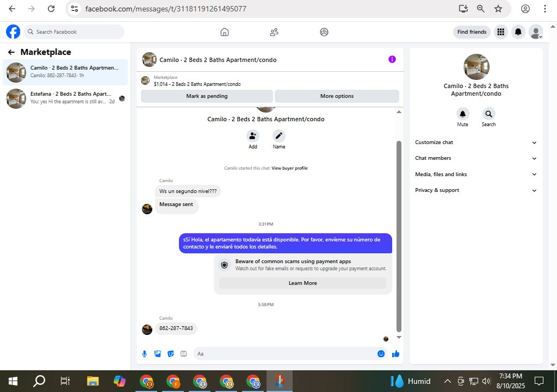Click the Search Facebook field
The image size is (557, 392).
coord(74,32)
